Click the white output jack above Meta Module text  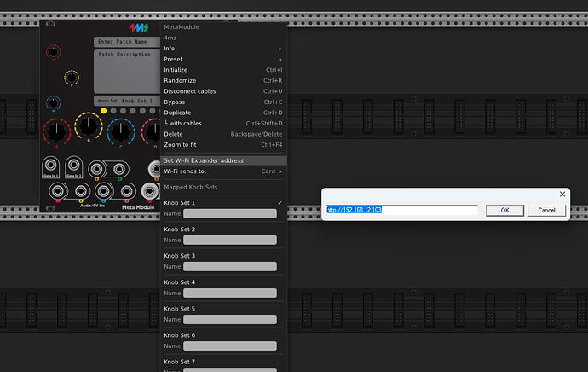pyautogui.click(x=150, y=191)
